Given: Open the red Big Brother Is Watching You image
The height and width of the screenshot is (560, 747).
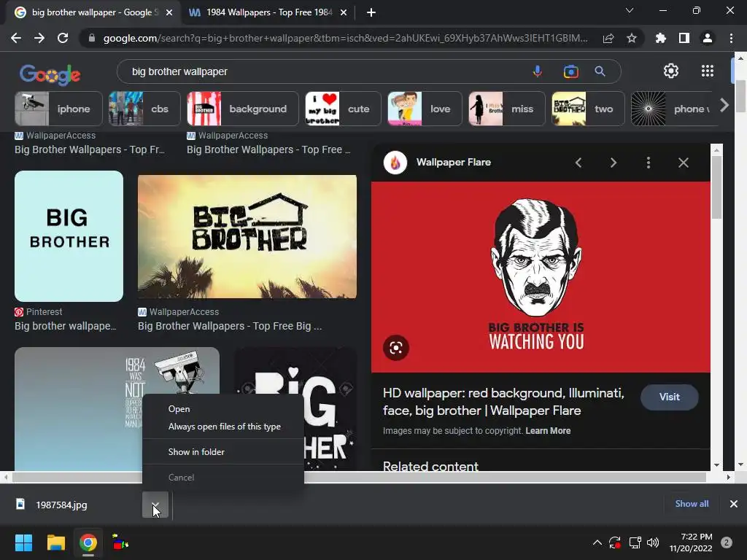Looking at the screenshot, I should pos(541,277).
